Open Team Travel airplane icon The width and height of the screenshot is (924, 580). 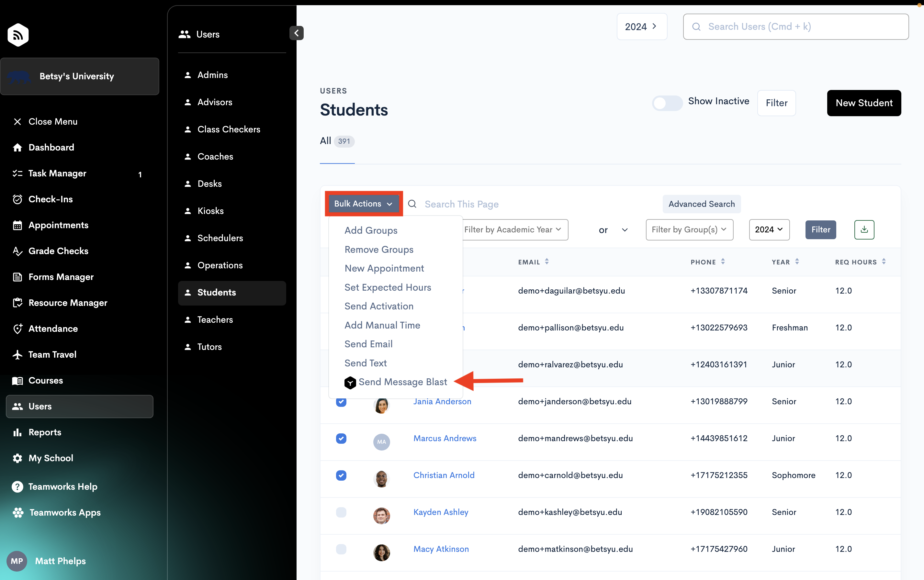click(x=17, y=354)
